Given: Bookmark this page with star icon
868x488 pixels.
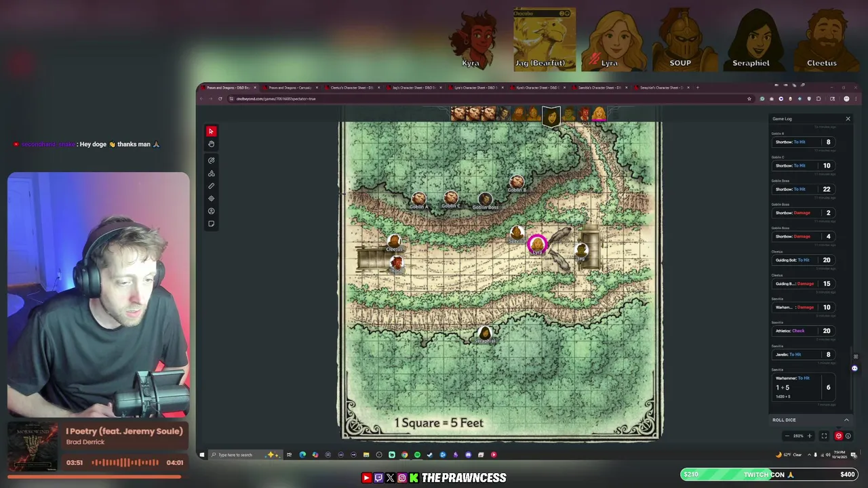Looking at the screenshot, I should [x=749, y=99].
